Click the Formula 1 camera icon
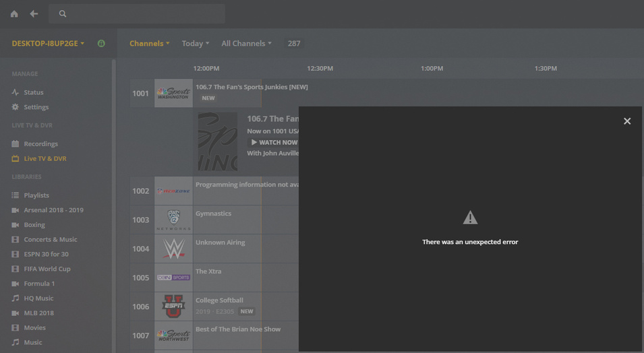The height and width of the screenshot is (353, 644). click(x=16, y=284)
